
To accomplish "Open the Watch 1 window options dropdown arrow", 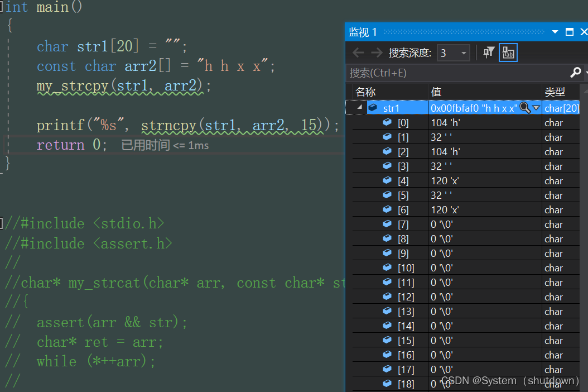I will point(555,32).
